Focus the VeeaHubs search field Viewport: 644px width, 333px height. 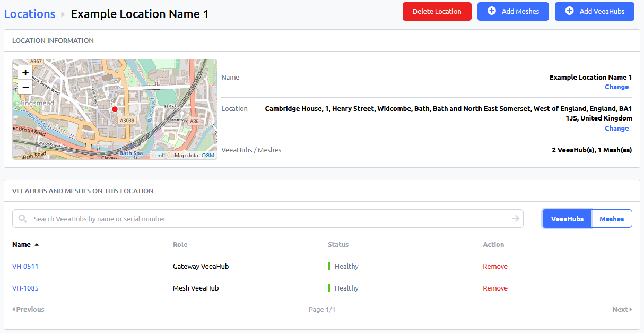(268, 219)
